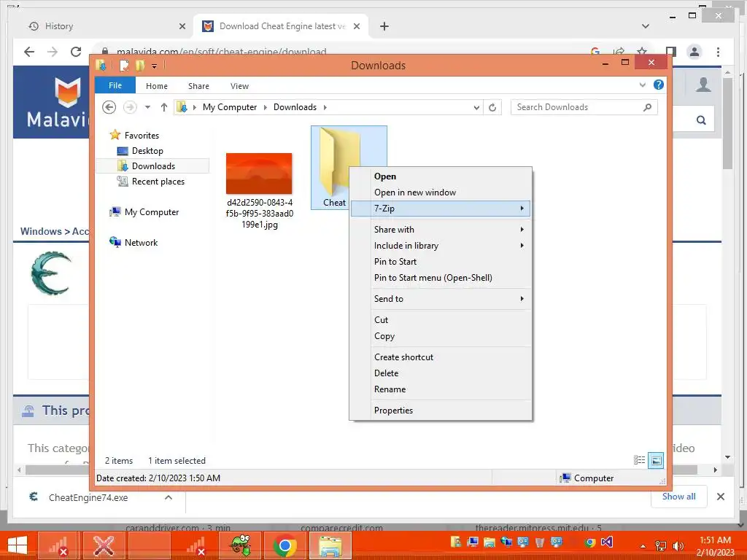The image size is (747, 560).
Task: Switch Explorer to details view icon
Action: coord(639,460)
